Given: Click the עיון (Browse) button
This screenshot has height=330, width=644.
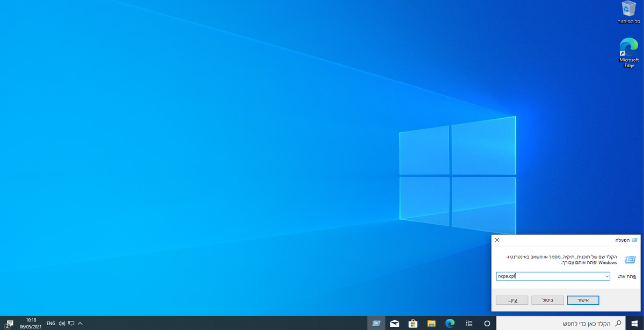Looking at the screenshot, I should (x=512, y=300).
